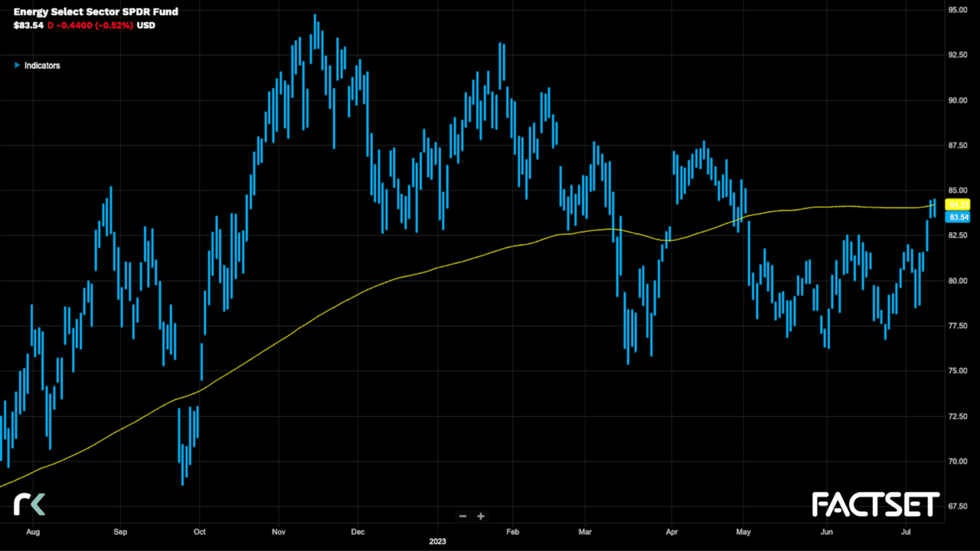Image resolution: width=980 pixels, height=551 pixels.
Task: Select the yellow 84.23 moving average tag
Action: click(959, 204)
